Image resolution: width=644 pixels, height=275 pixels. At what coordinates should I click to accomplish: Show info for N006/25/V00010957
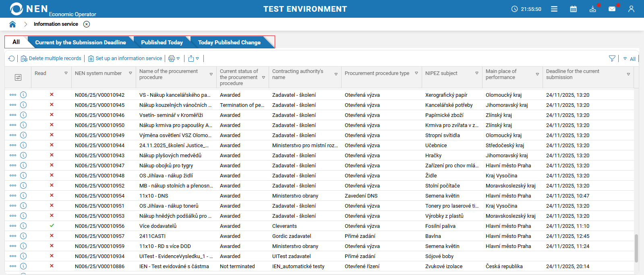[x=23, y=236]
